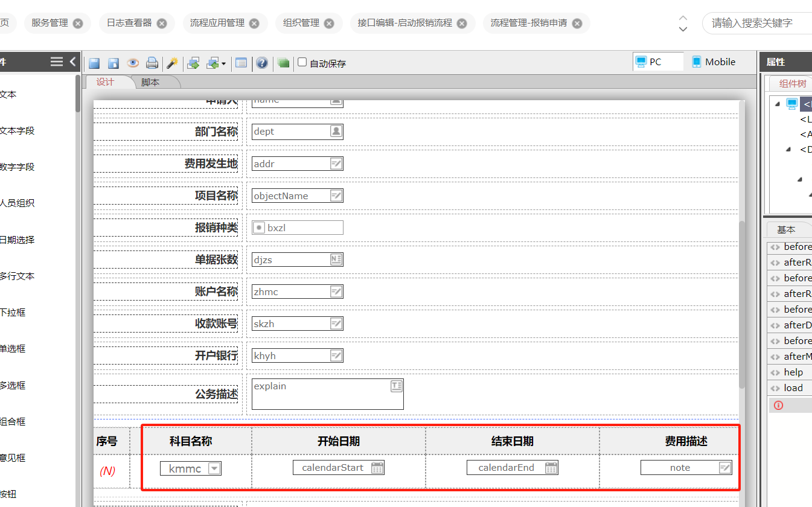The height and width of the screenshot is (507, 812).
Task: Open the 组织管理 tab
Action: (x=301, y=23)
